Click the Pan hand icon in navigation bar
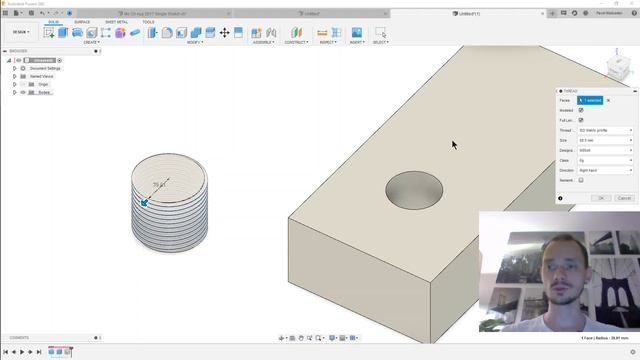Screen dimensions: 640x360 tap(301, 338)
